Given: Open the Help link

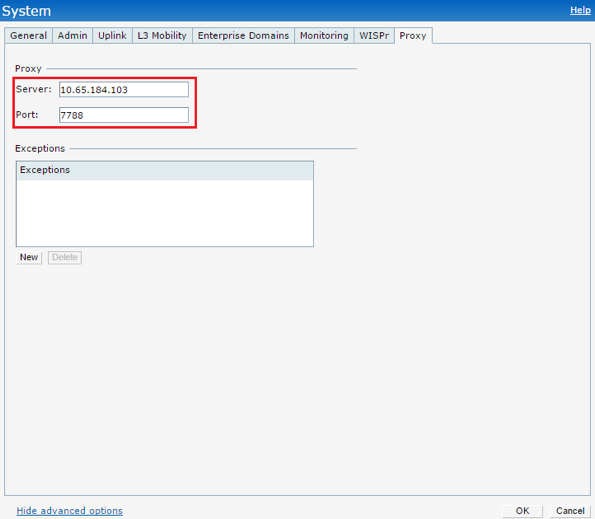Looking at the screenshot, I should click(580, 10).
